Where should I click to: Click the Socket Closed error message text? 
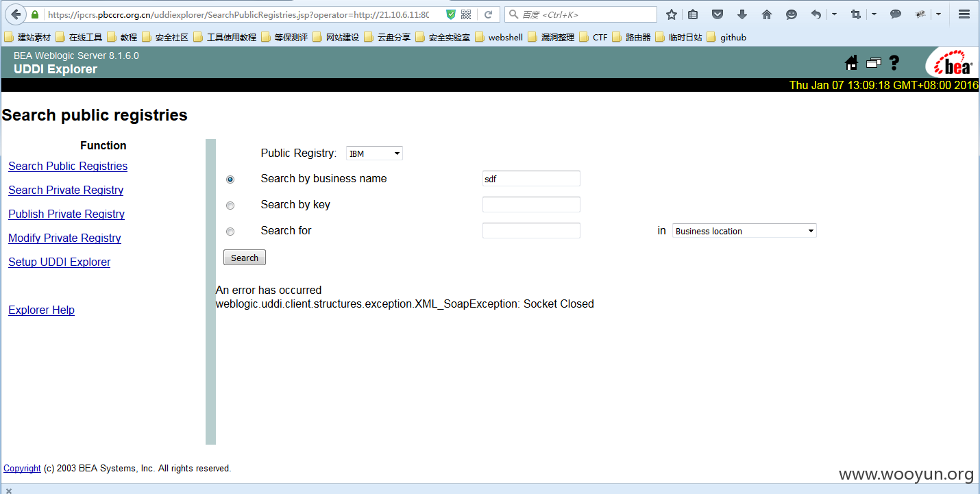tap(404, 304)
